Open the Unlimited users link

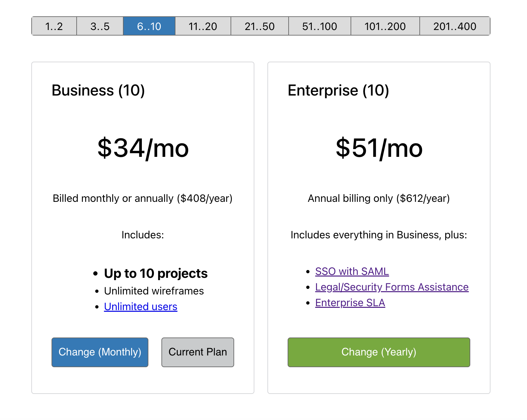(140, 307)
